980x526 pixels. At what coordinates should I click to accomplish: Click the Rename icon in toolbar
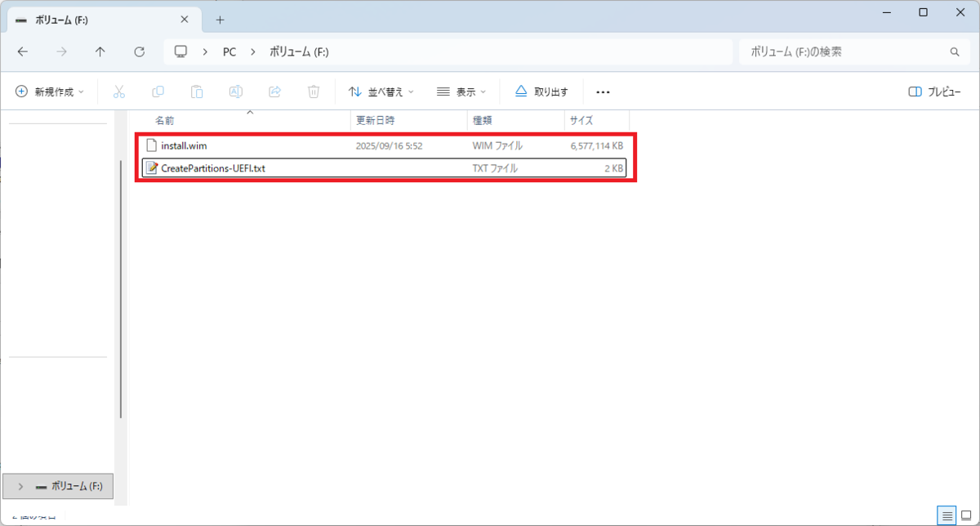click(235, 91)
